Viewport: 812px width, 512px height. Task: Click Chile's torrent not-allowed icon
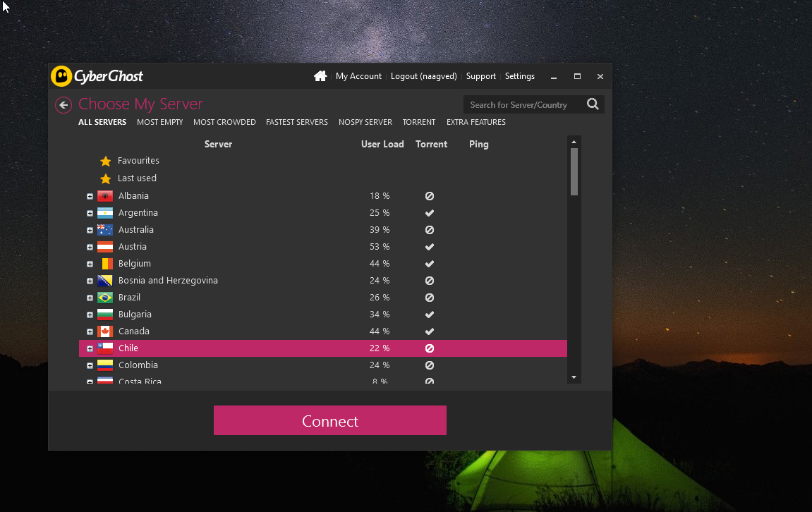click(x=430, y=348)
